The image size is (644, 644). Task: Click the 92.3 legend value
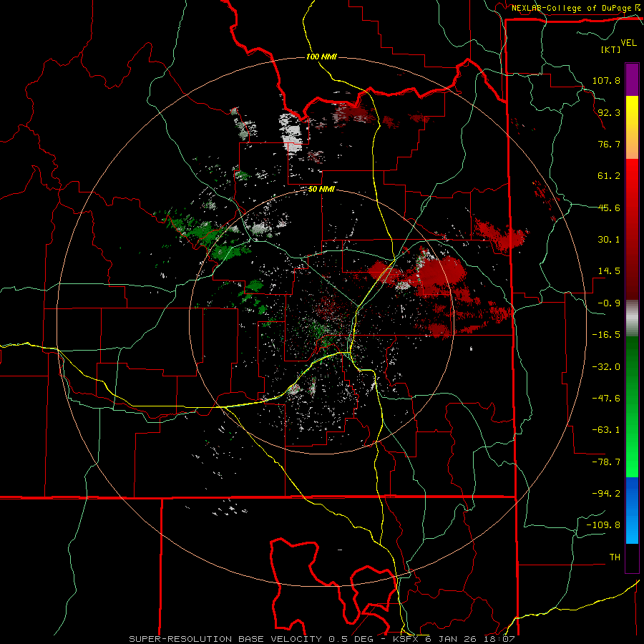[609, 112]
